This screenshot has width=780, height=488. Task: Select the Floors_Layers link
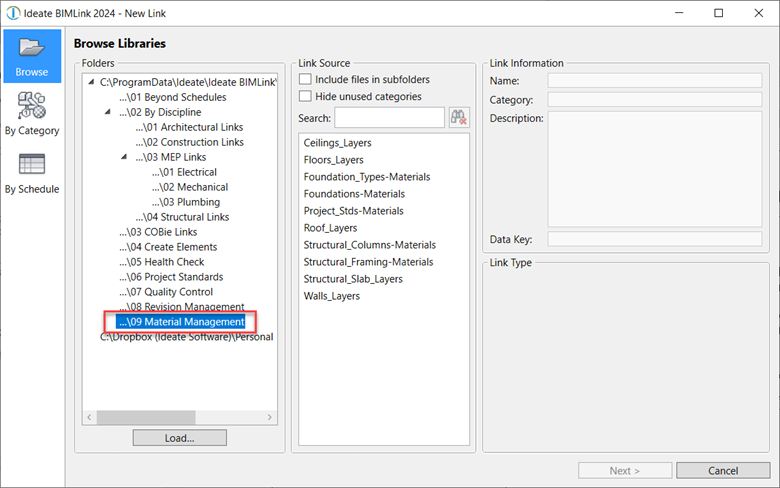point(333,160)
